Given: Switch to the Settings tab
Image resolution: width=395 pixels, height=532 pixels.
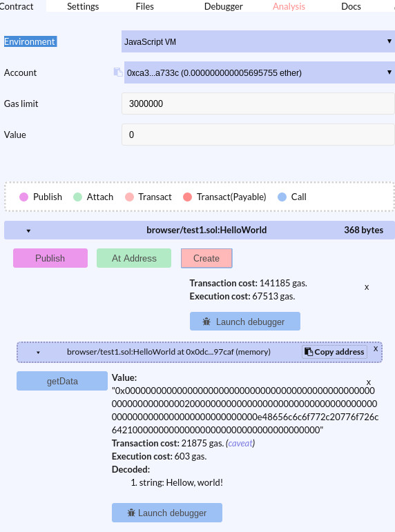Looking at the screenshot, I should (83, 6).
